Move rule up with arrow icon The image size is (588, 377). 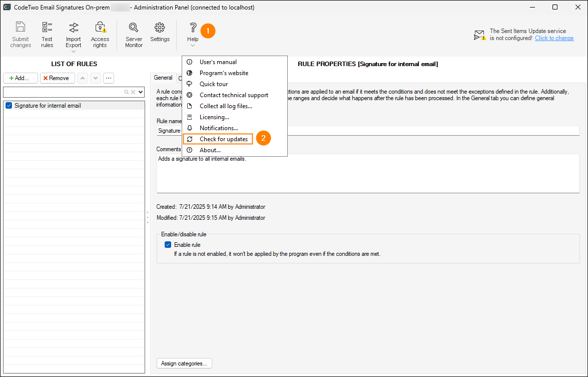(x=83, y=78)
